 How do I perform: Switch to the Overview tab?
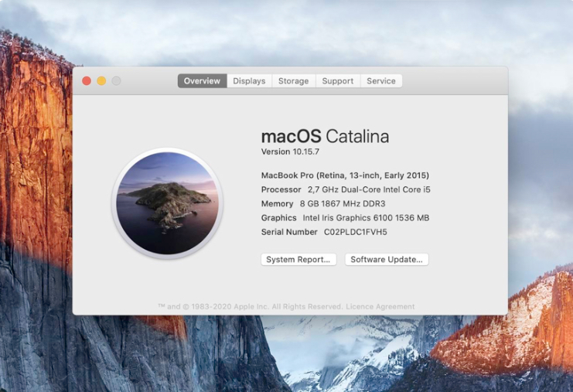pyautogui.click(x=202, y=80)
